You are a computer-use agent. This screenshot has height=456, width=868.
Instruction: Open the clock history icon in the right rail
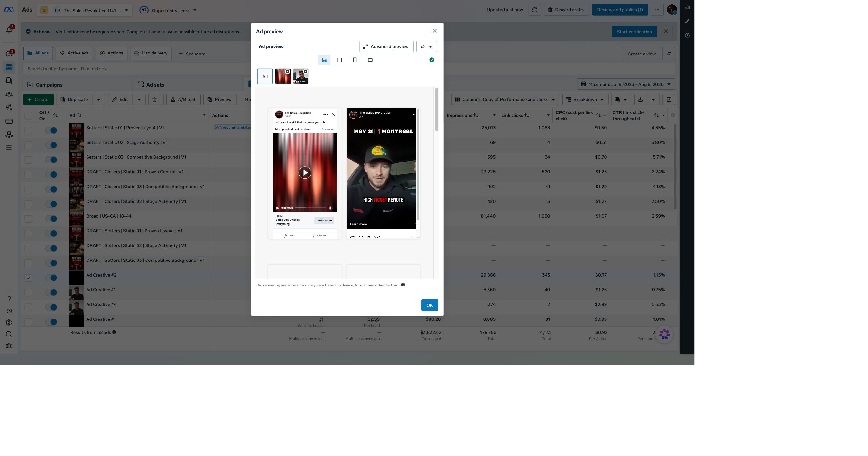[x=687, y=35]
